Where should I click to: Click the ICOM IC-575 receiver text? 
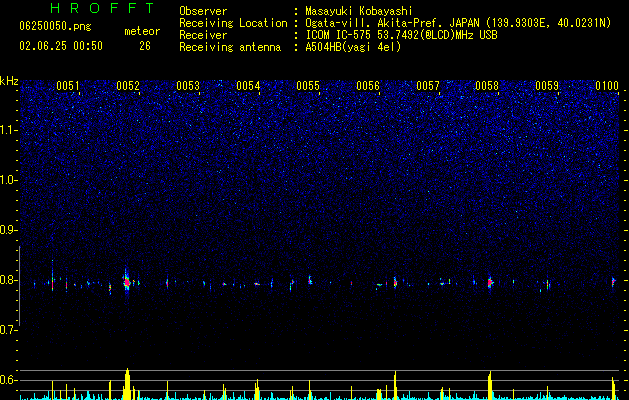pos(401,35)
